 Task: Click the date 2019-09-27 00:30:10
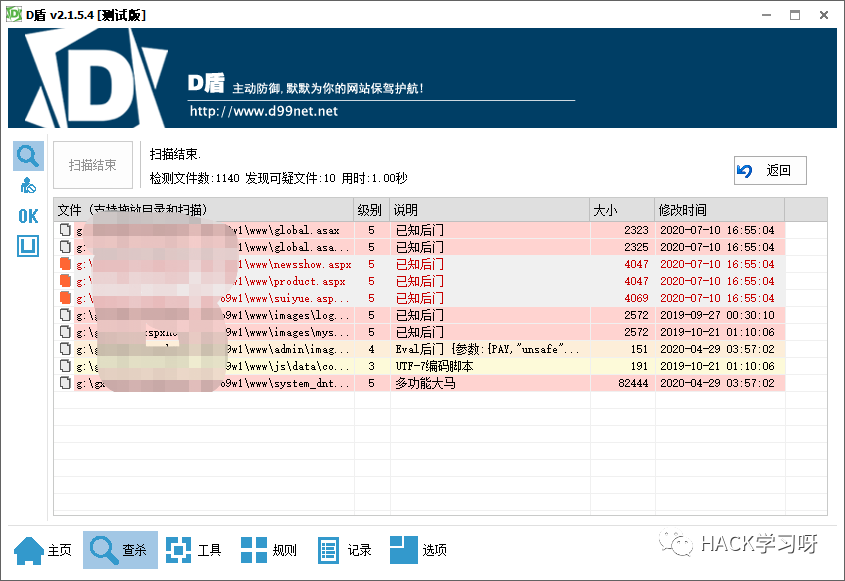[717, 315]
